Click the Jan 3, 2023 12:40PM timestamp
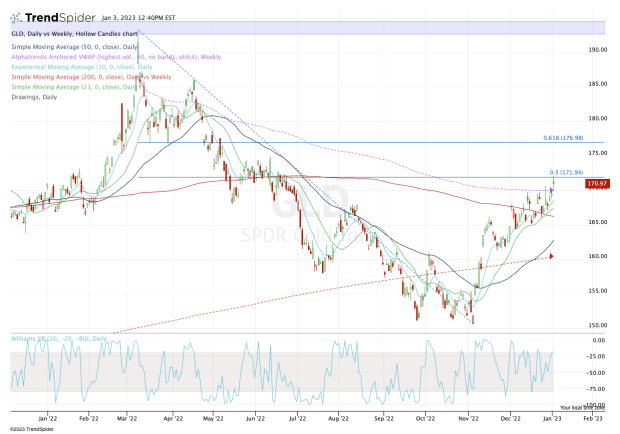The width and height of the screenshot is (620, 434). click(x=138, y=17)
